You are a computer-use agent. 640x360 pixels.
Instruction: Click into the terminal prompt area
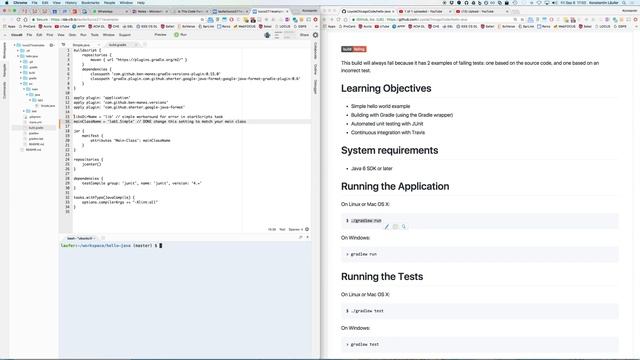186,300
